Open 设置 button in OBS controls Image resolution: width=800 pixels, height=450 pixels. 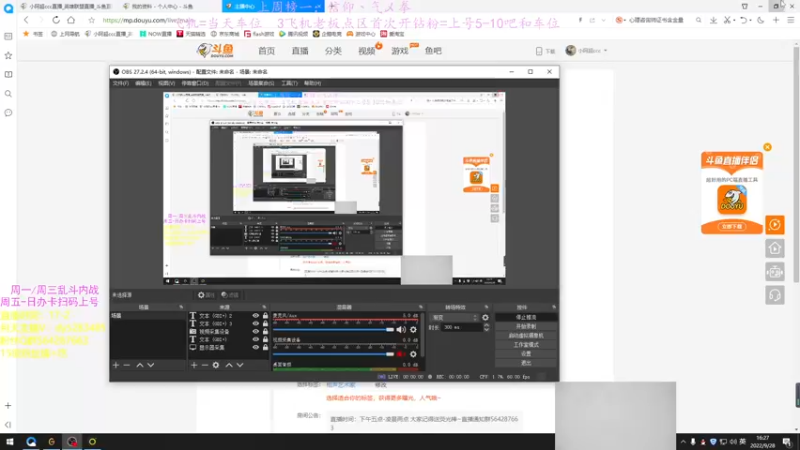[526, 354]
